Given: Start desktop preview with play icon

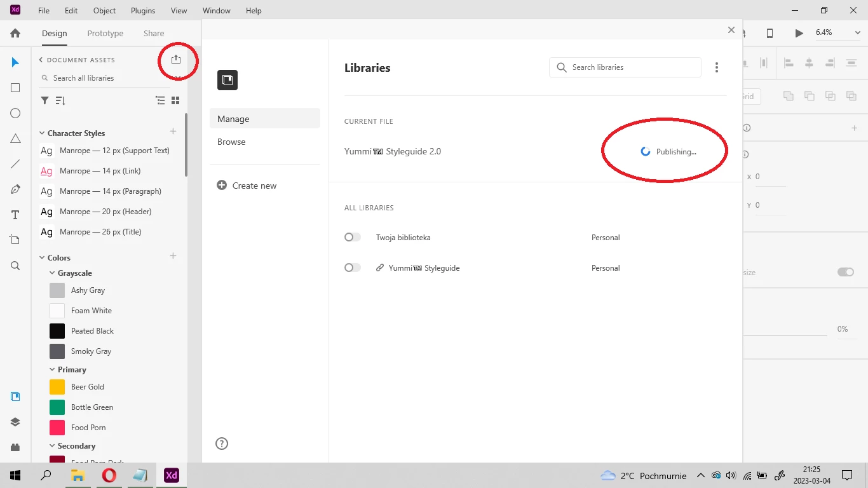Looking at the screenshot, I should pos(799,33).
